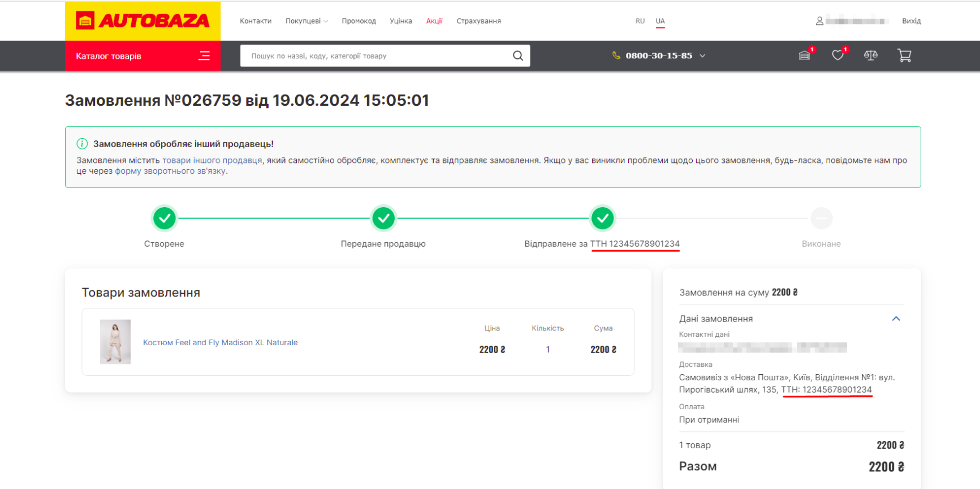Image resolution: width=980 pixels, height=489 pixels.
Task: Expand the Покупцеві dropdown menu
Action: point(306,21)
